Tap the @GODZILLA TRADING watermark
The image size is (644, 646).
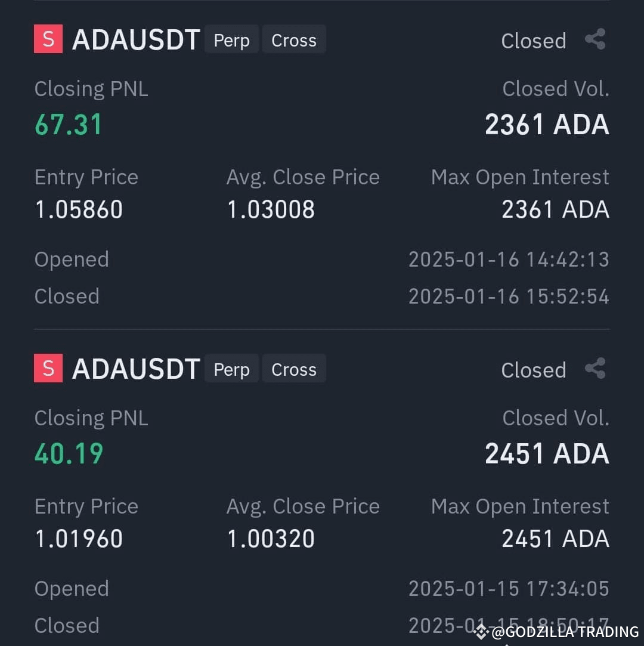tap(565, 632)
